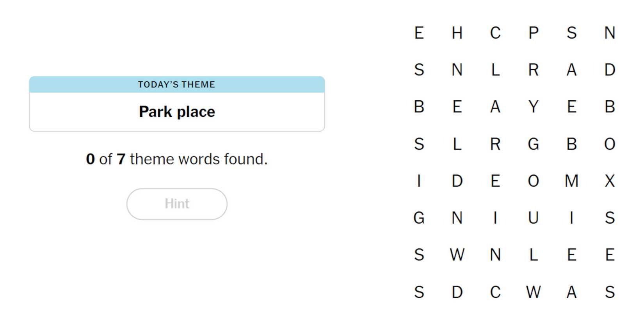The image size is (644, 322).
Task: Pick the O in the fourth row
Action: click(x=610, y=144)
